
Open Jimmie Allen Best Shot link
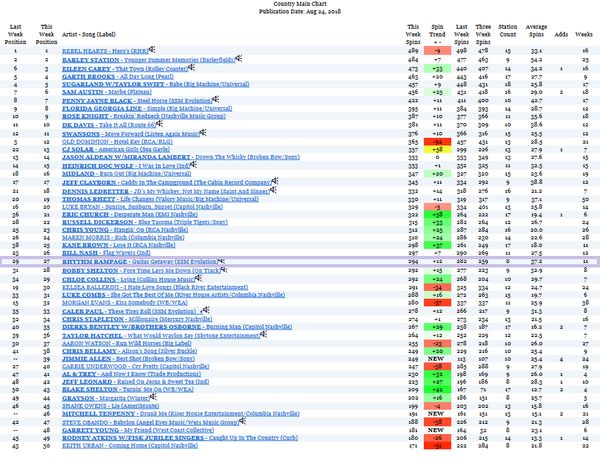129,359
